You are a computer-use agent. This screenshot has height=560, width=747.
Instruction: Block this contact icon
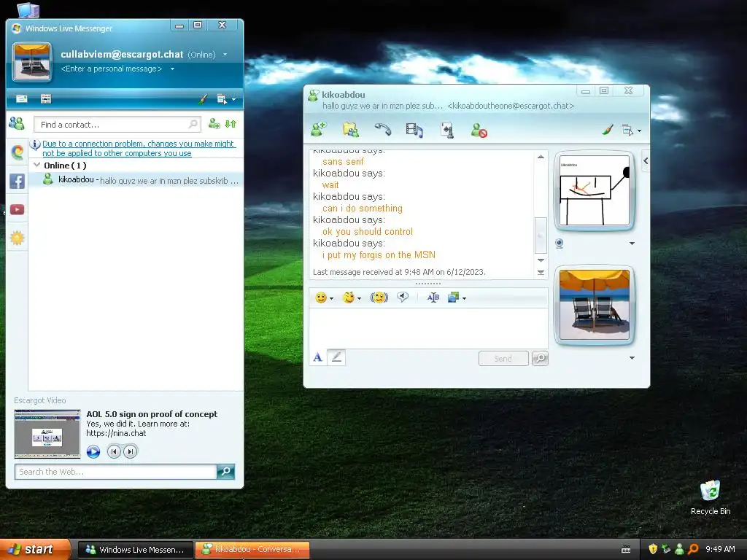coord(479,130)
